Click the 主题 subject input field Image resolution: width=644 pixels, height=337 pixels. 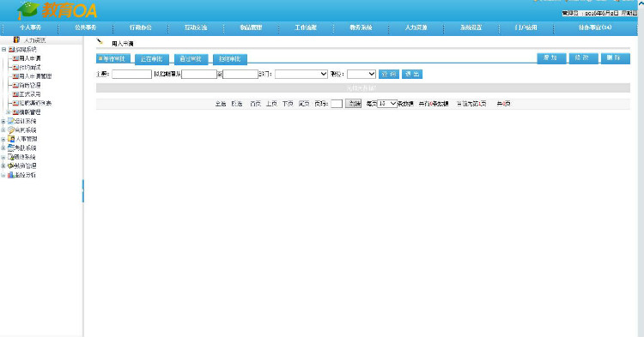pyautogui.click(x=132, y=75)
